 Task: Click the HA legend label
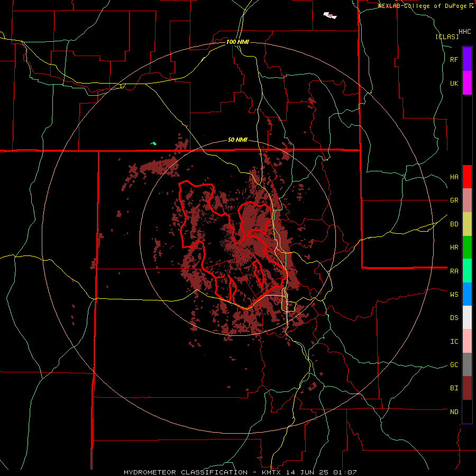tap(454, 177)
